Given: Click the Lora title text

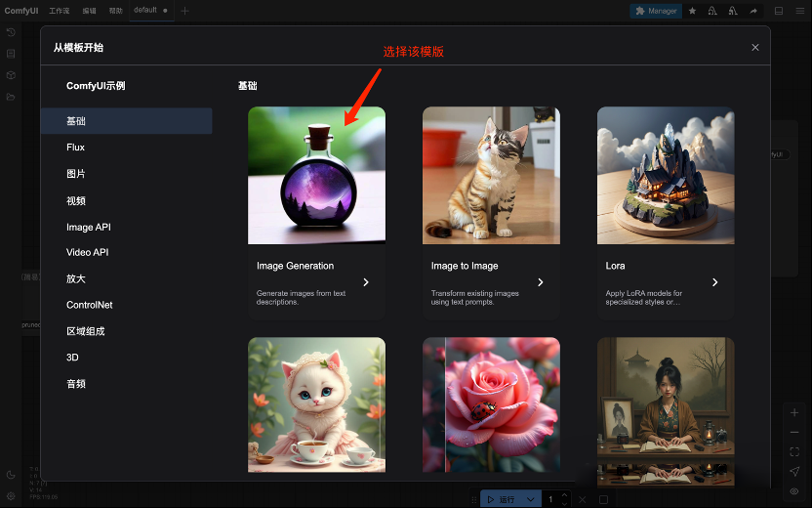Looking at the screenshot, I should pyautogui.click(x=615, y=266).
